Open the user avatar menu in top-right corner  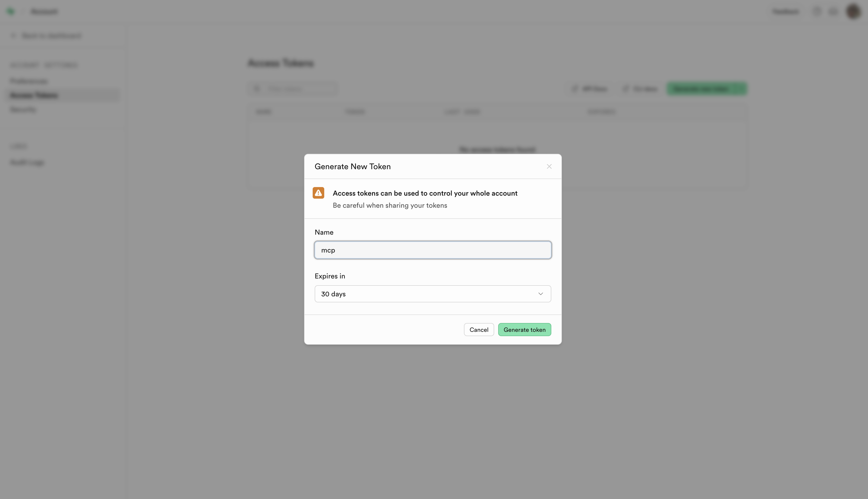click(853, 11)
